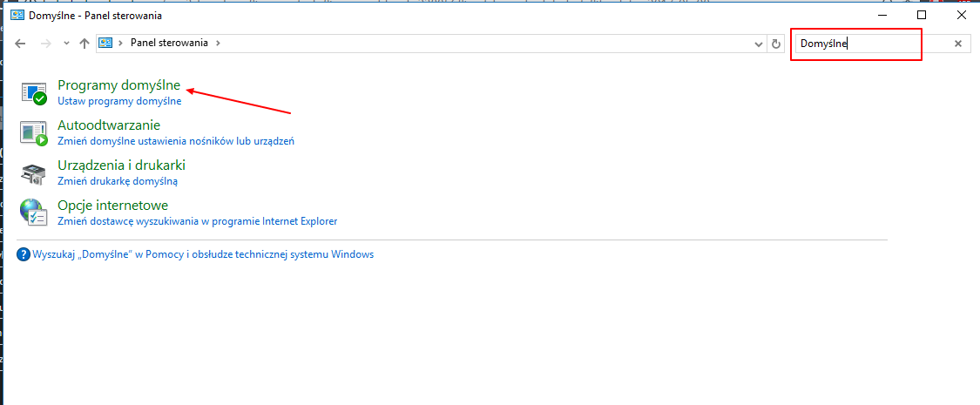Click the blue help question mark icon
980x405 pixels.
coord(24,254)
